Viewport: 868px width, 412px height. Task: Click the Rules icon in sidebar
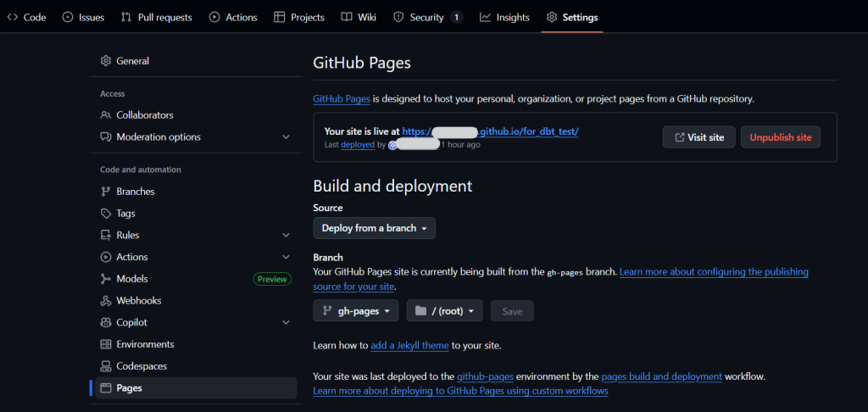coord(106,236)
